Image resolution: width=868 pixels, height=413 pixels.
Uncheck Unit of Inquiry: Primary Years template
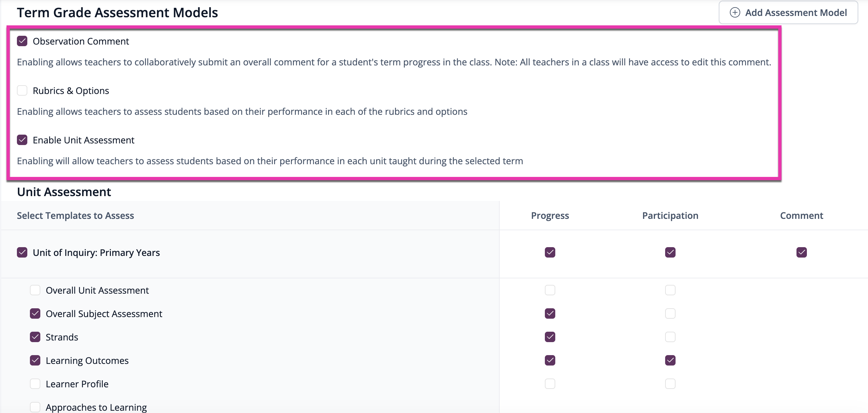pos(22,252)
